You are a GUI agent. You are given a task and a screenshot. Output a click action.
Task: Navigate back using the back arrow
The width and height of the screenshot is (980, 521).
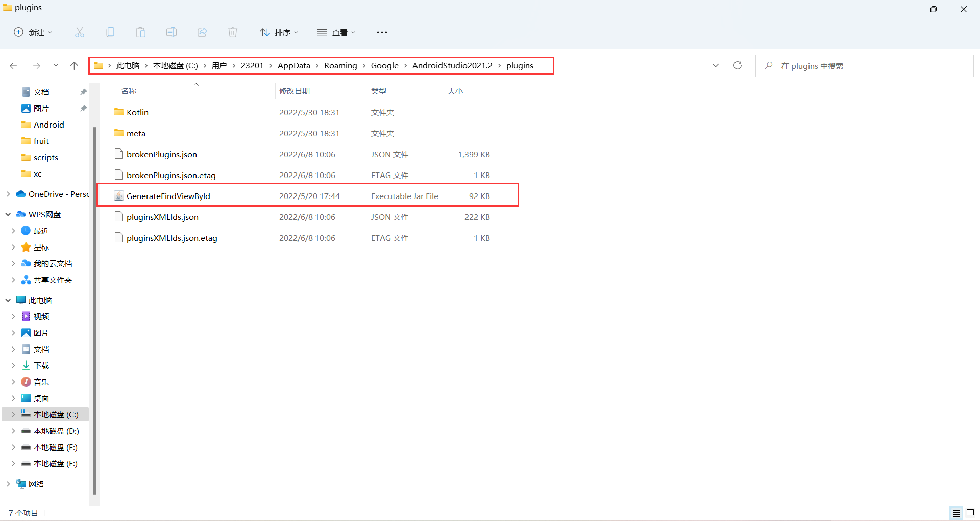point(13,65)
